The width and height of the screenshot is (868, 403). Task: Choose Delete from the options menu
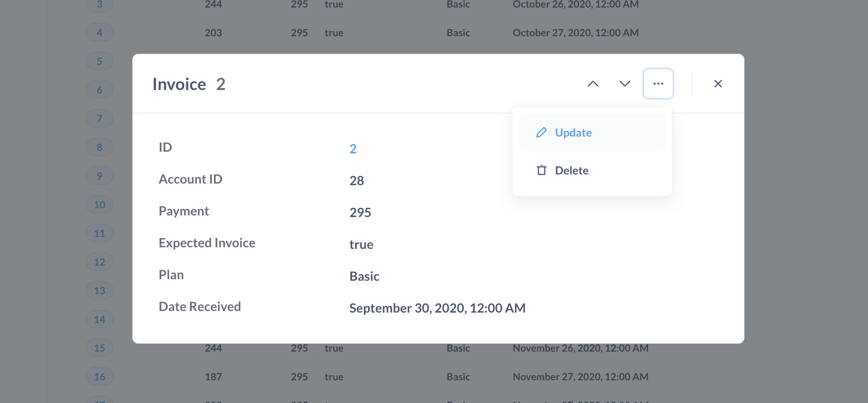click(x=571, y=170)
